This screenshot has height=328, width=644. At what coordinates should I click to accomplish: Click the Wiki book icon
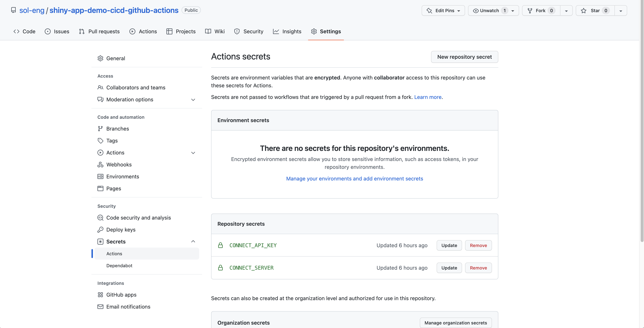pos(208,31)
